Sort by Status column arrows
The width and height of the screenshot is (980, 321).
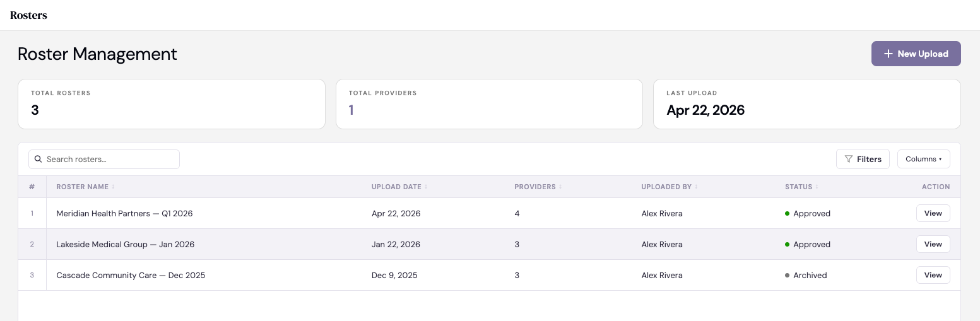[x=817, y=187]
